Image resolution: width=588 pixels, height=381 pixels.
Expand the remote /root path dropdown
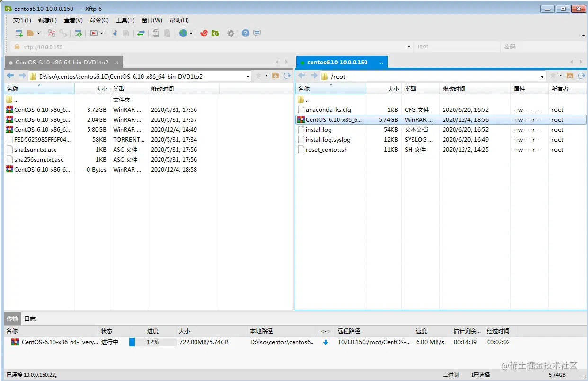tap(543, 76)
